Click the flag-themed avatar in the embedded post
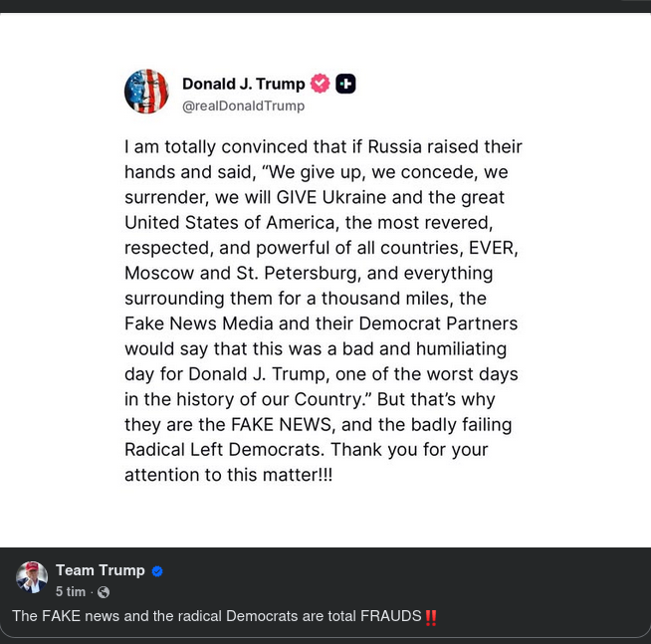This screenshot has width=651, height=644. tap(146, 92)
